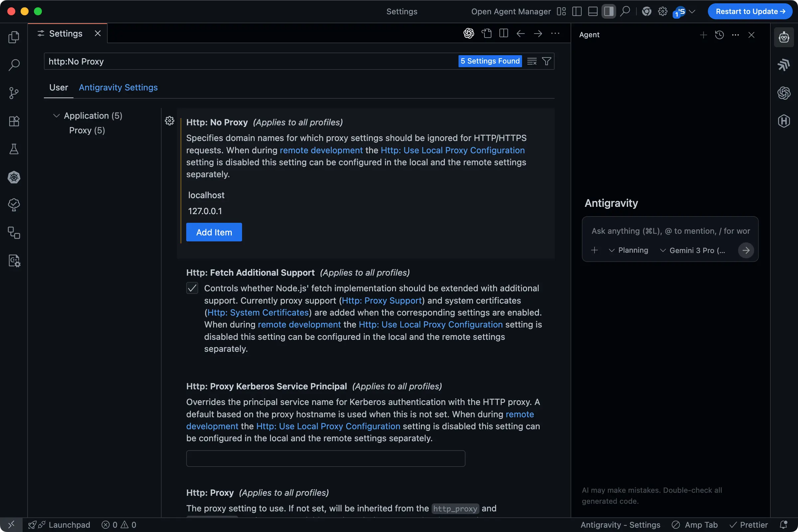Clear settings search input icon
This screenshot has height=532, width=798.
click(532, 61)
